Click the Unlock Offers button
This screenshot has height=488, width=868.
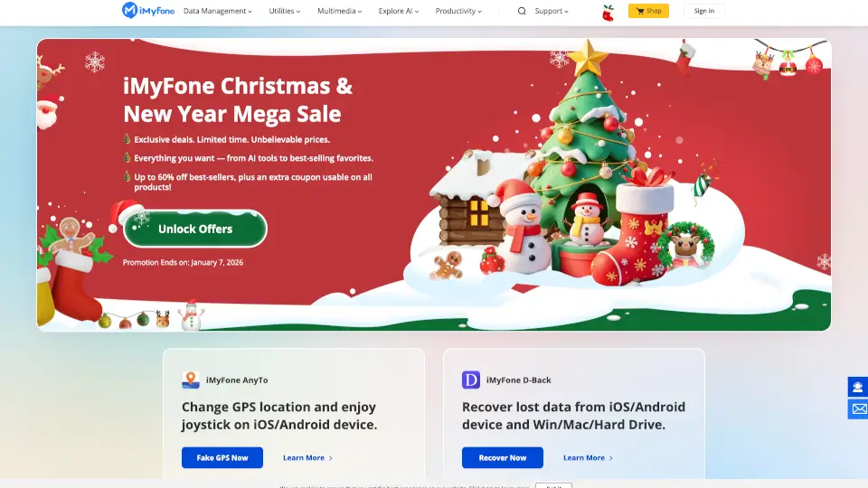click(195, 229)
